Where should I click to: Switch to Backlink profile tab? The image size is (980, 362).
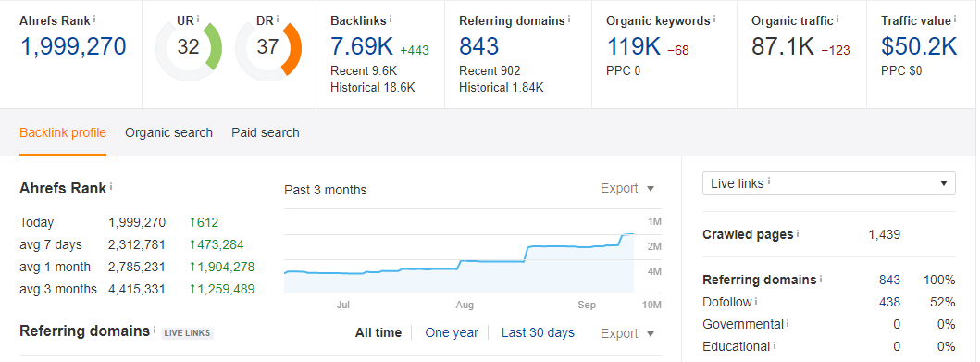coord(63,132)
